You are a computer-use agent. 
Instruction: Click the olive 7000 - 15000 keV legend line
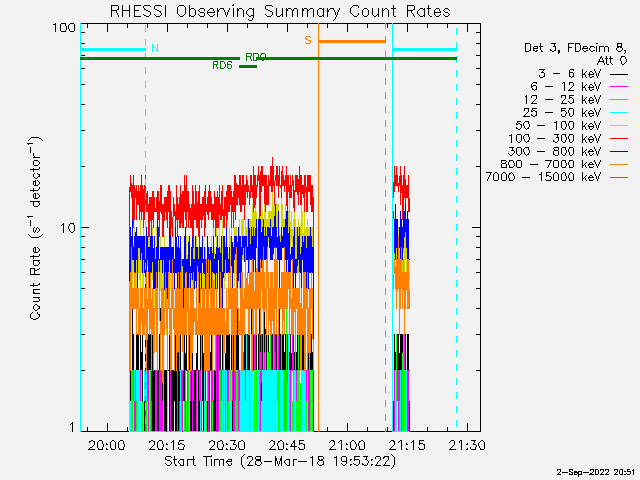619,177
